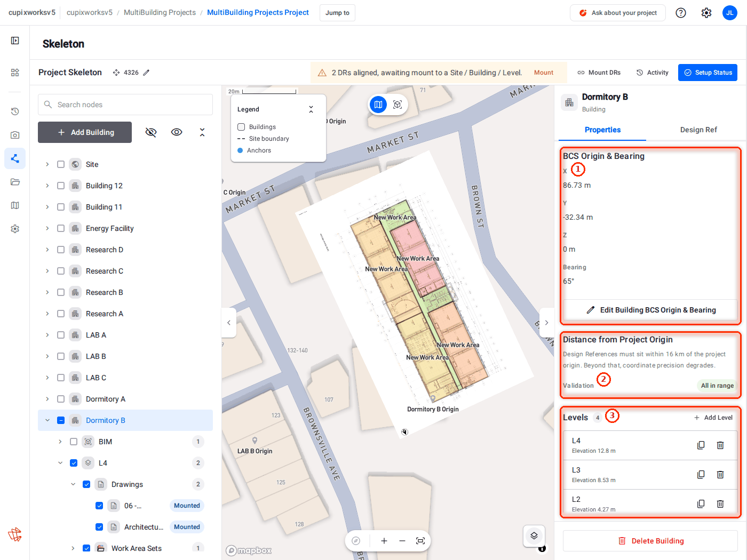Reset map compass bearing

coord(356,541)
